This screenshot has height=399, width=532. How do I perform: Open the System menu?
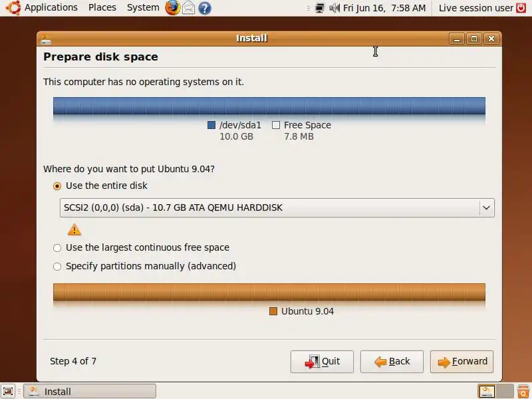pos(143,7)
